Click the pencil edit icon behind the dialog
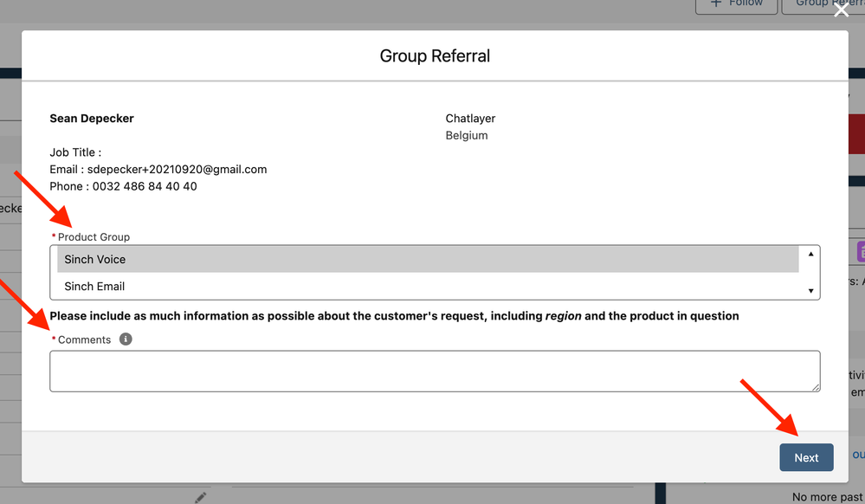This screenshot has height=504, width=865. click(200, 497)
